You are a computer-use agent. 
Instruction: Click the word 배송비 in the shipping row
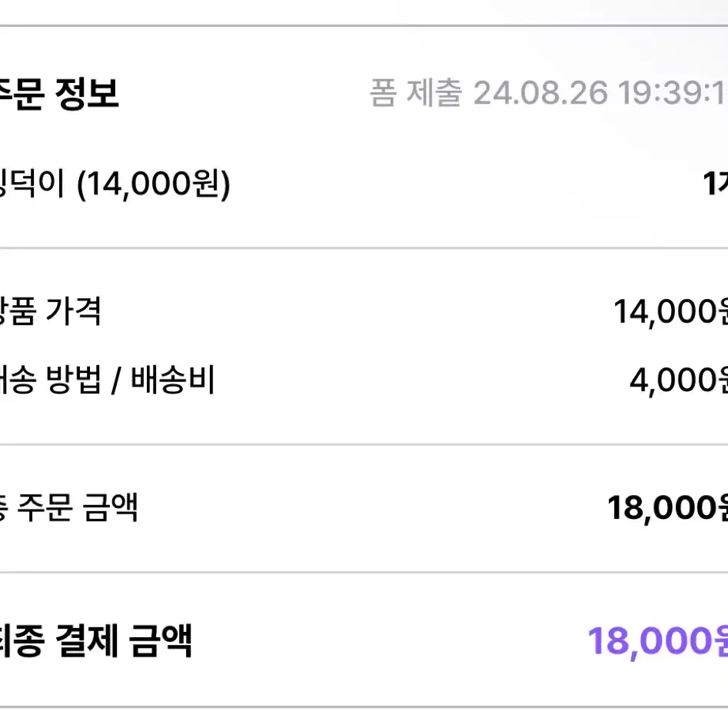172,379
